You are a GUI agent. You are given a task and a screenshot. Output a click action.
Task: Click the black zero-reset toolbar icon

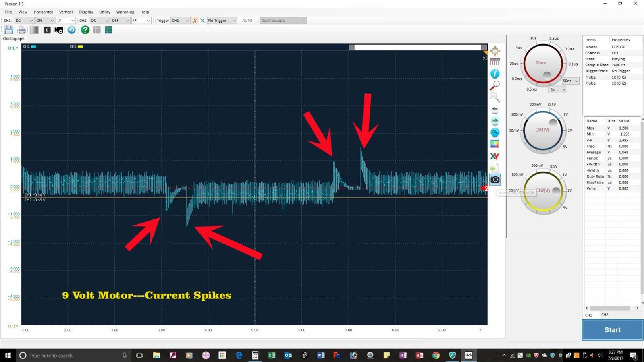[x=47, y=30]
